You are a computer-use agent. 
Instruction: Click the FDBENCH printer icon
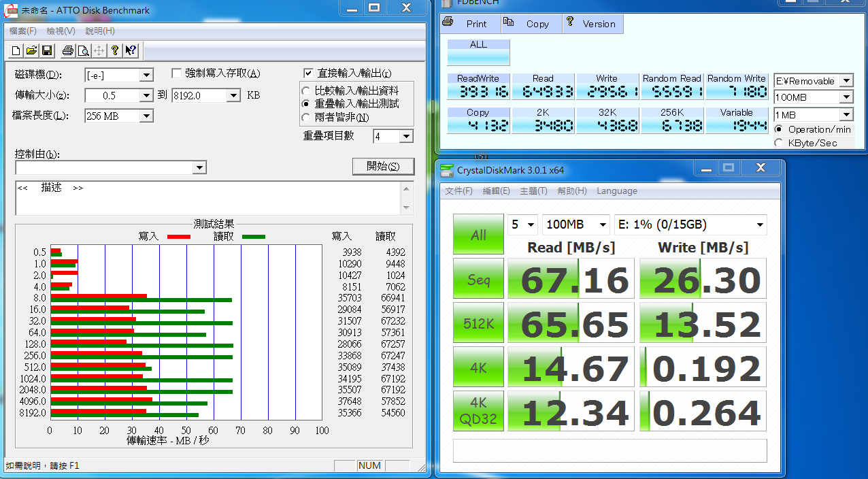pos(448,22)
